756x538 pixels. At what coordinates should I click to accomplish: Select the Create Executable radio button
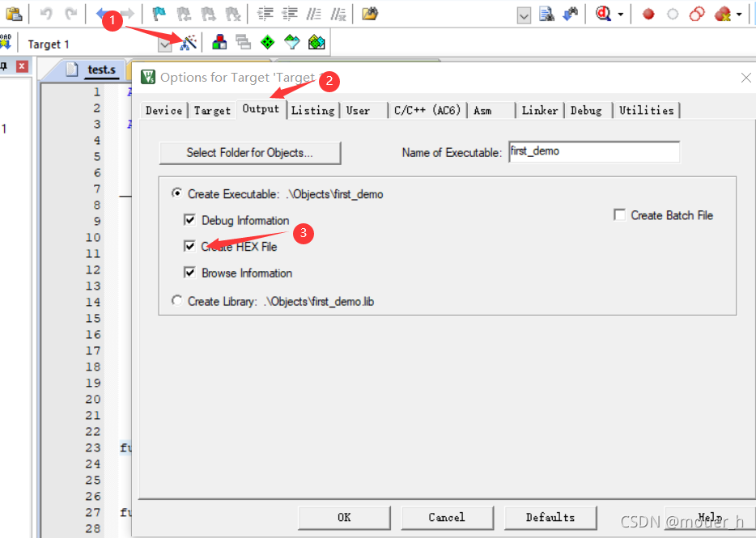tap(177, 193)
